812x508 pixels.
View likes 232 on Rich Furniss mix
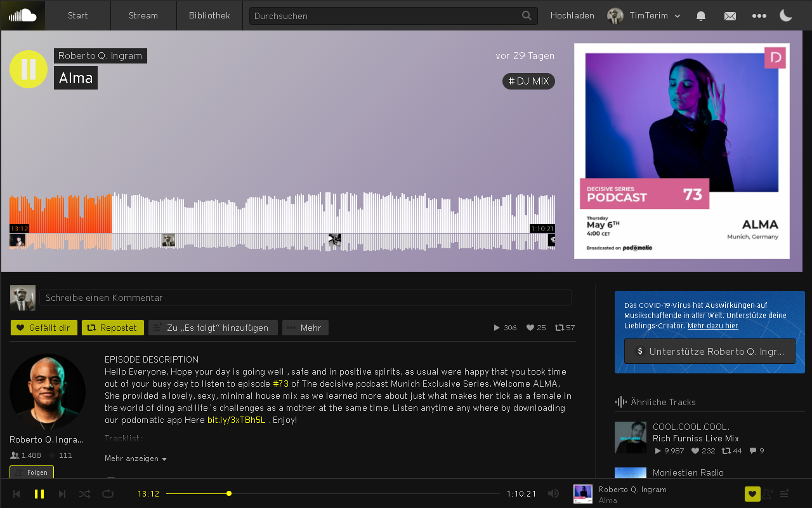pyautogui.click(x=703, y=451)
